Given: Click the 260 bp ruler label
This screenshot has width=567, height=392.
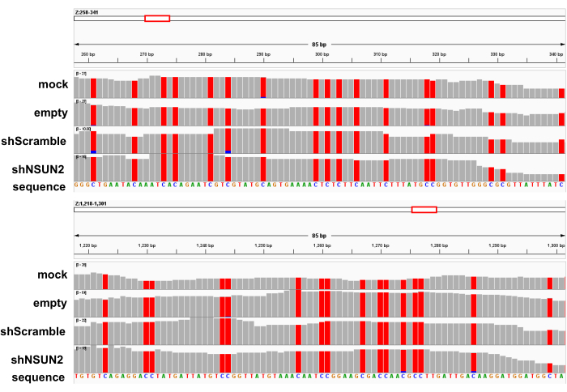Looking at the screenshot, I should (87, 54).
